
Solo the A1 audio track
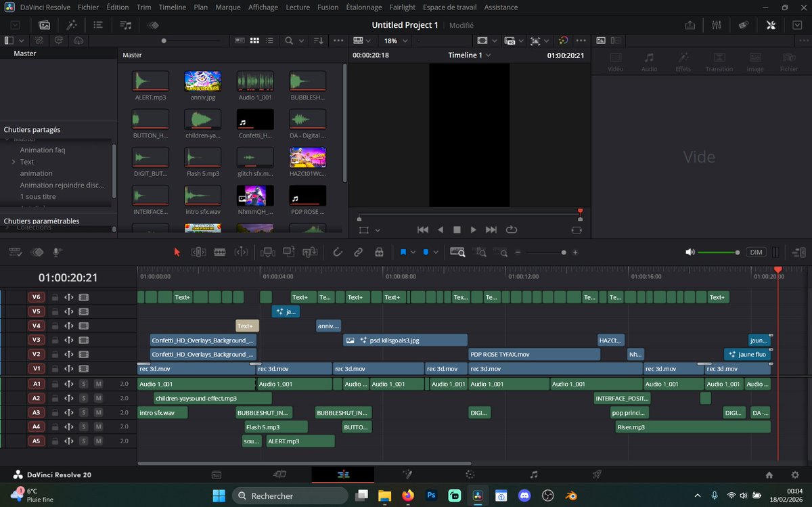[84, 384]
